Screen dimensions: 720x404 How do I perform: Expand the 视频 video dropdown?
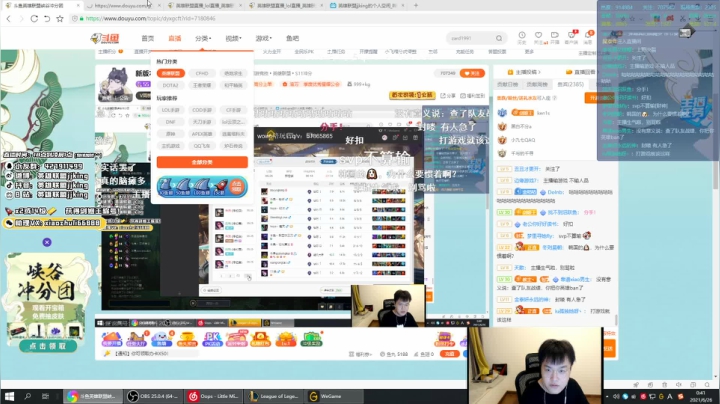pyautogui.click(x=233, y=38)
